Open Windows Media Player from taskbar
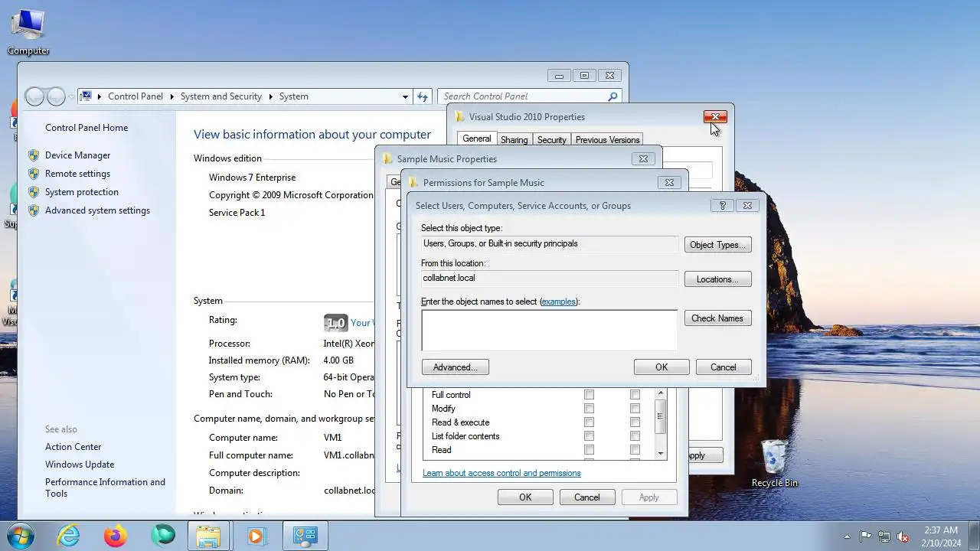This screenshot has height=551, width=980. (255, 536)
